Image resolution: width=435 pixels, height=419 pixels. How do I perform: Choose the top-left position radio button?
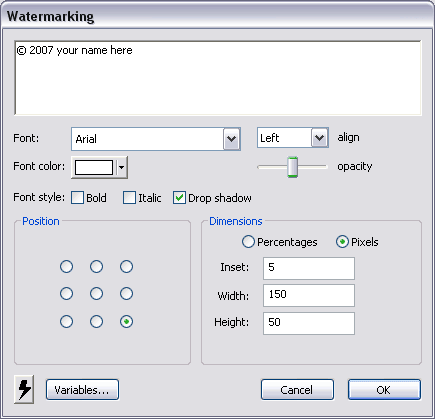(x=66, y=267)
